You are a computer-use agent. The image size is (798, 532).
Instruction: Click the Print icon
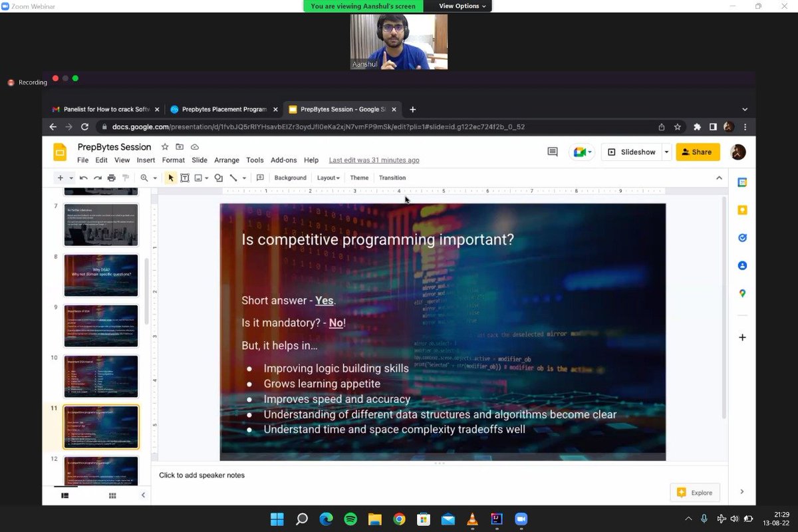111,178
